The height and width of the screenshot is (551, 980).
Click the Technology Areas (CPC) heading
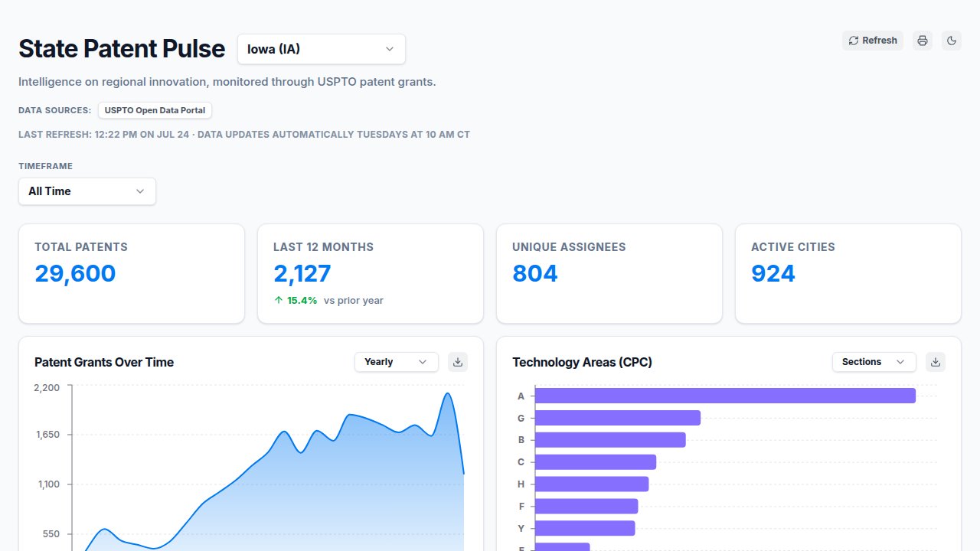tap(583, 363)
